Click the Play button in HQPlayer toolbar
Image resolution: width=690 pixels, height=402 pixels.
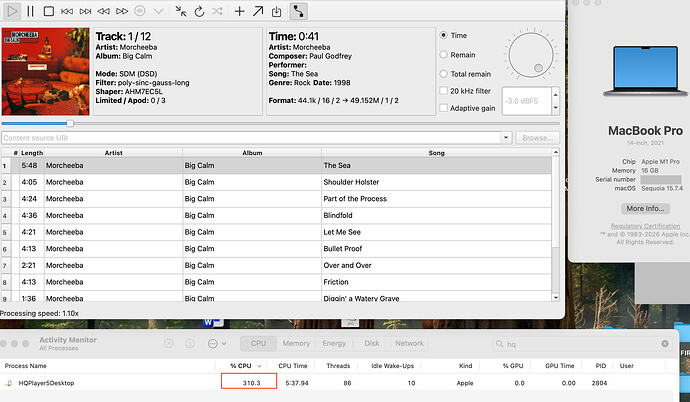(12, 11)
